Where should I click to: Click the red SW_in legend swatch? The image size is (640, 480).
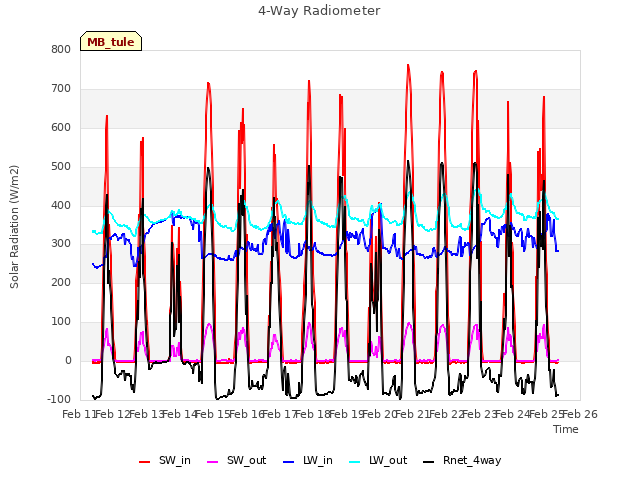tap(144, 462)
